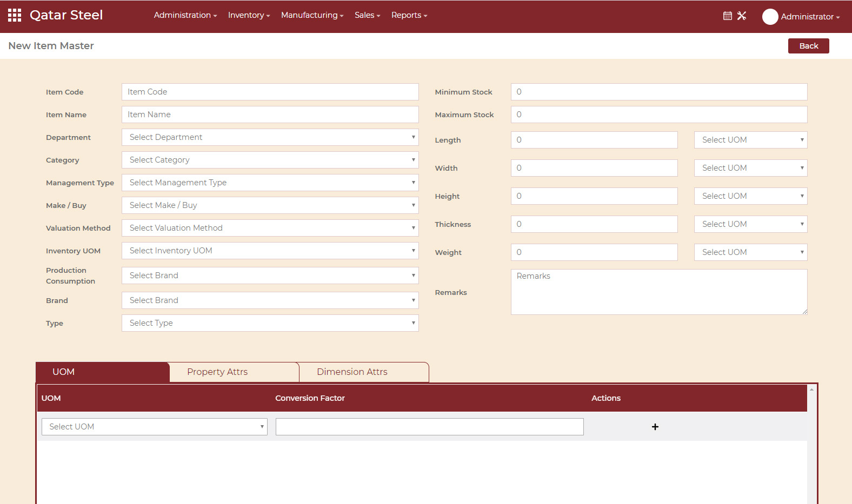Viewport: 852px width, 504px height.
Task: Focus the Thickness value field
Action: point(594,224)
